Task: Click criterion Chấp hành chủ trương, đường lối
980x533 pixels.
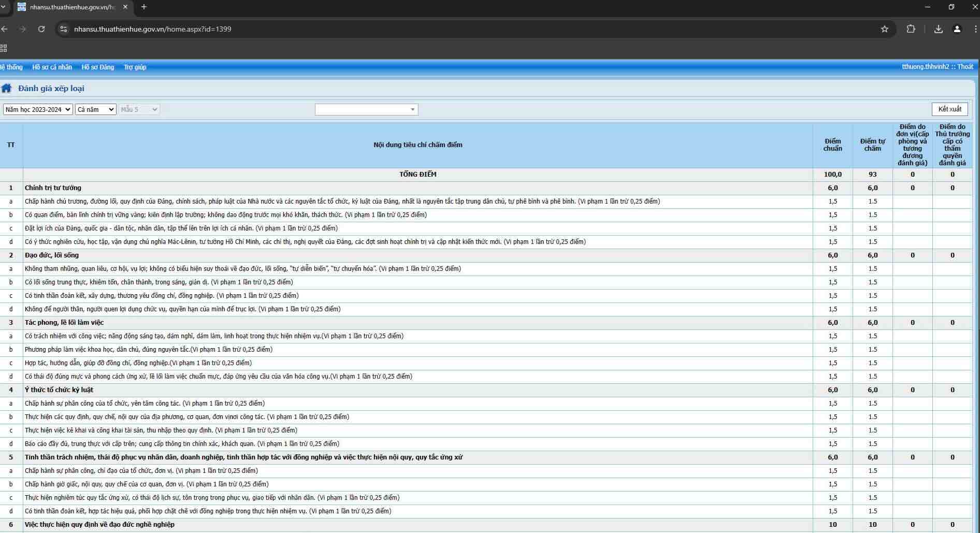Action: (x=342, y=201)
